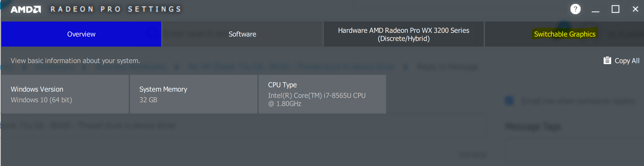The height and width of the screenshot is (166, 644).
Task: Go to the Switchable Graphics tab
Action: 565,34
